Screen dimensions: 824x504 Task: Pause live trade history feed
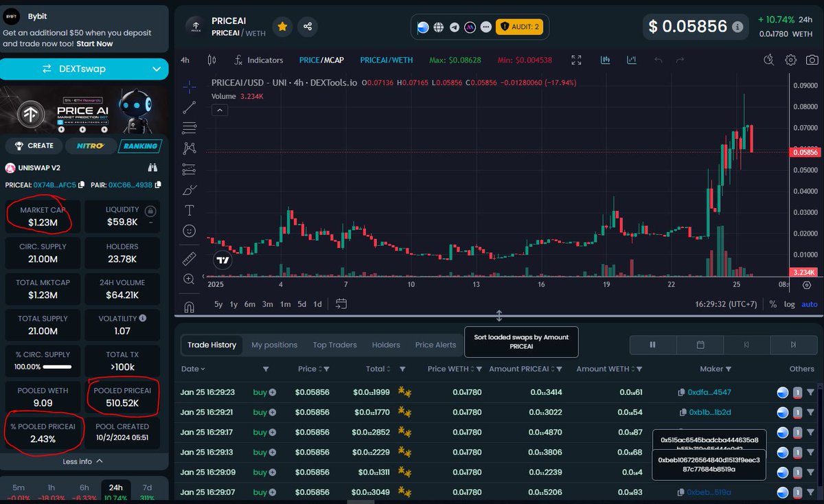coord(653,345)
